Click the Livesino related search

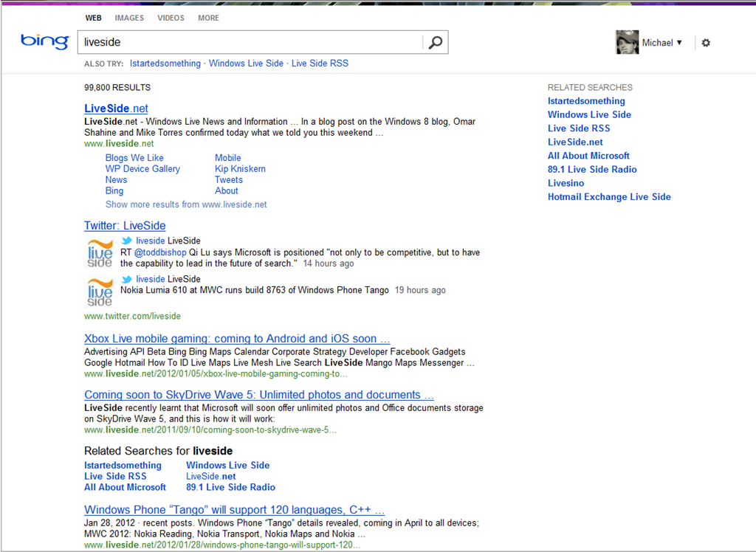point(566,183)
